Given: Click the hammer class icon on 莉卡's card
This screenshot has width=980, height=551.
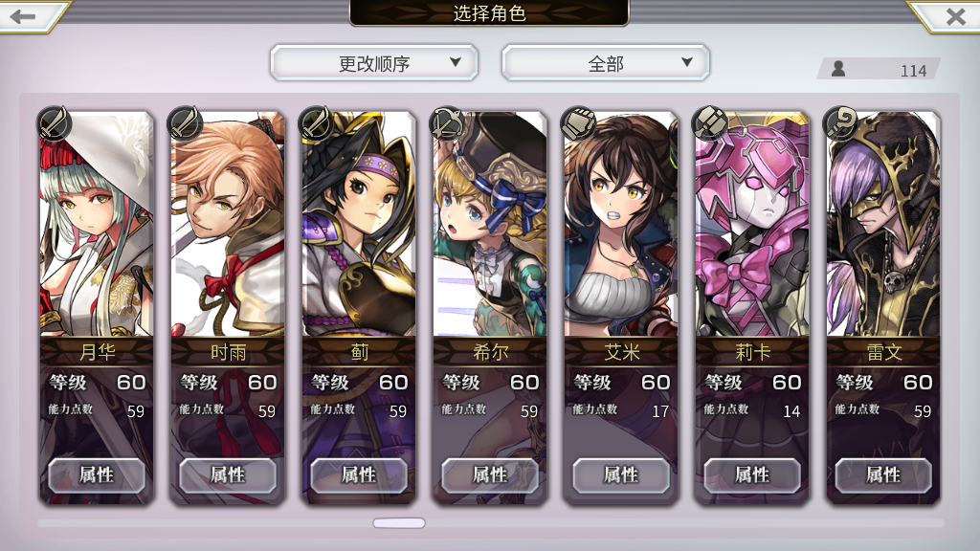Looking at the screenshot, I should pyautogui.click(x=710, y=122).
